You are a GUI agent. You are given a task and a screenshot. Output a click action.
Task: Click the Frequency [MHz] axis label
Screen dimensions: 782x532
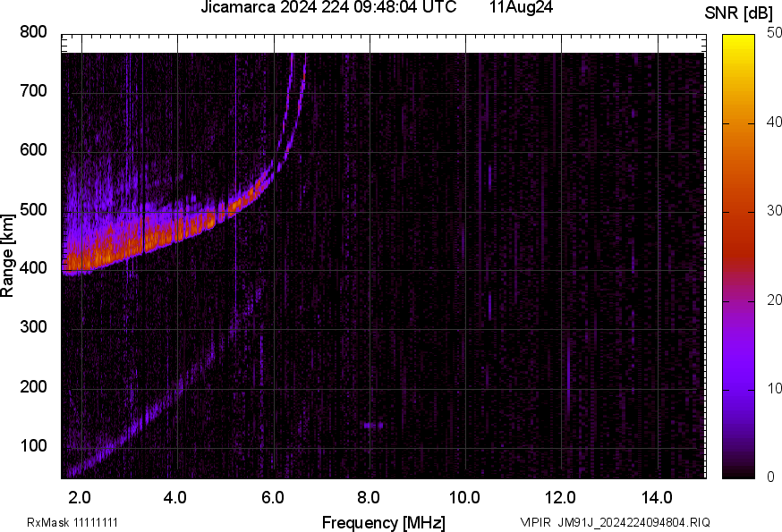pos(383,522)
